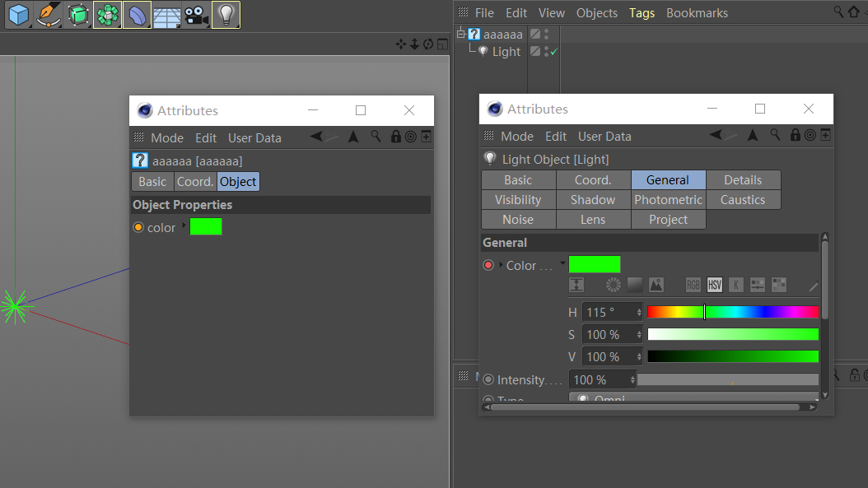Open User Data in Light Attributes window
This screenshot has height=488, width=868.
click(x=604, y=137)
